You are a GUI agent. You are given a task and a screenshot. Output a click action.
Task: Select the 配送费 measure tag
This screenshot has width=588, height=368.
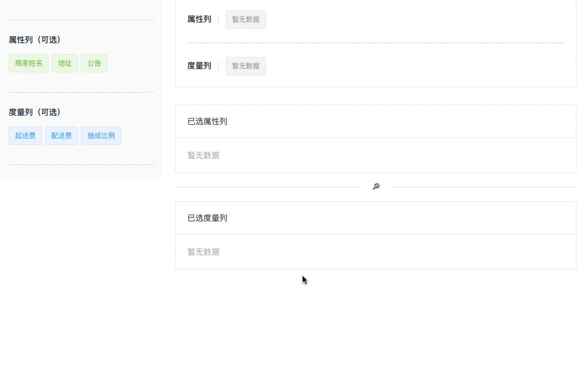(61, 136)
